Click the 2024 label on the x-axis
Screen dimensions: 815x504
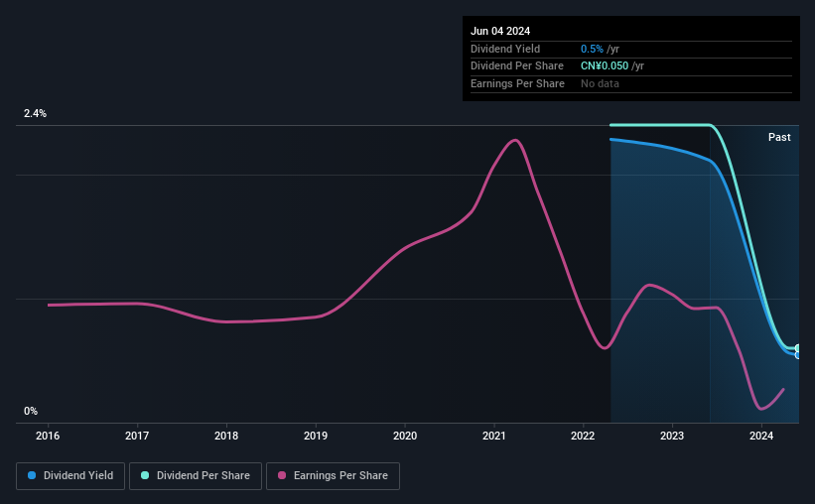click(x=761, y=436)
